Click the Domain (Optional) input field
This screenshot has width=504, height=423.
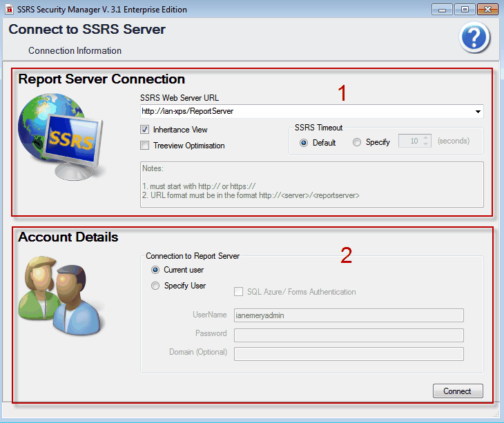[x=349, y=354]
